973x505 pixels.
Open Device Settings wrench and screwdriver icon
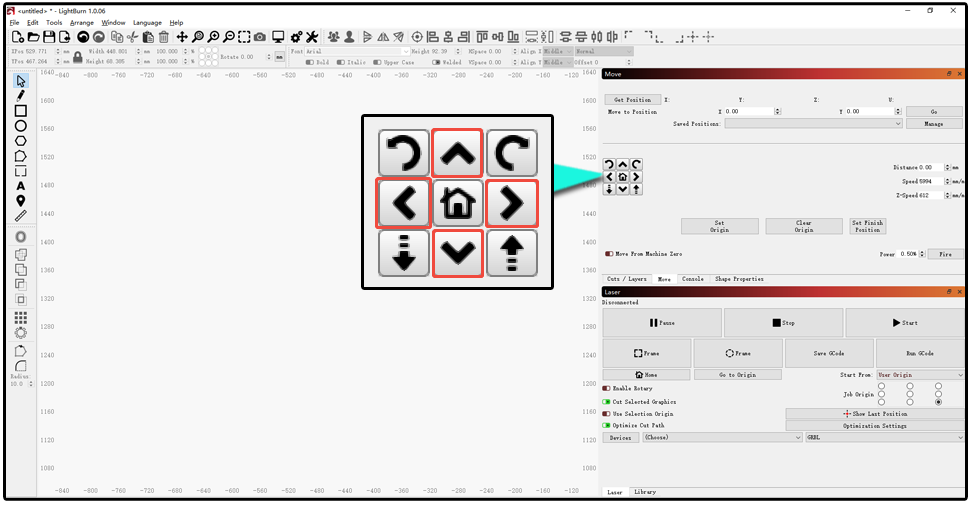tap(312, 37)
